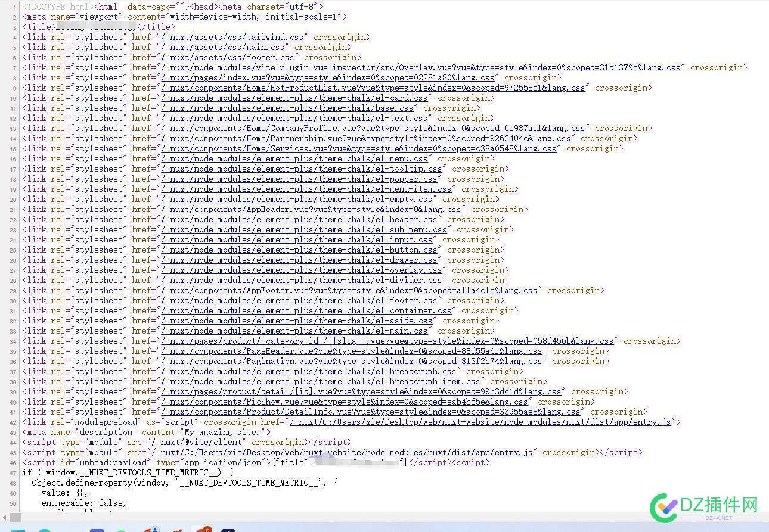Open the AppHeader.vue stylesheet link
Viewport: 769px width, 532px height.
311,209
